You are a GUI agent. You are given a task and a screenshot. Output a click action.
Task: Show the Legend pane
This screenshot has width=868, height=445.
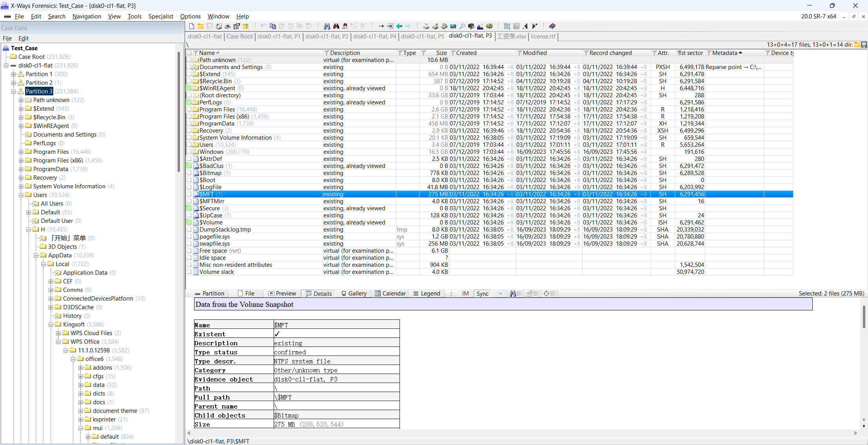pyautogui.click(x=427, y=294)
